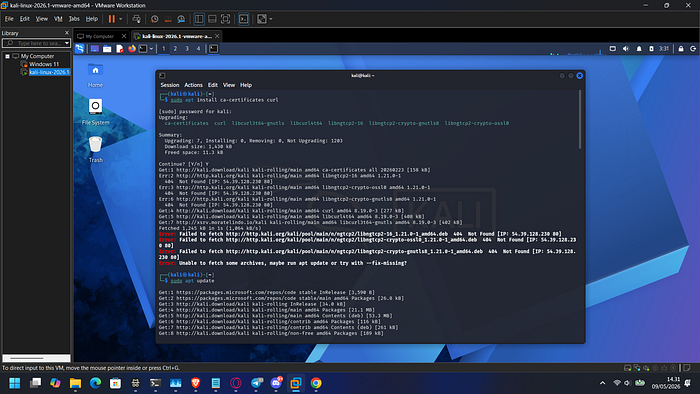This screenshot has height=394, width=700.
Task: Open the VMware File menu
Action: 9,19
